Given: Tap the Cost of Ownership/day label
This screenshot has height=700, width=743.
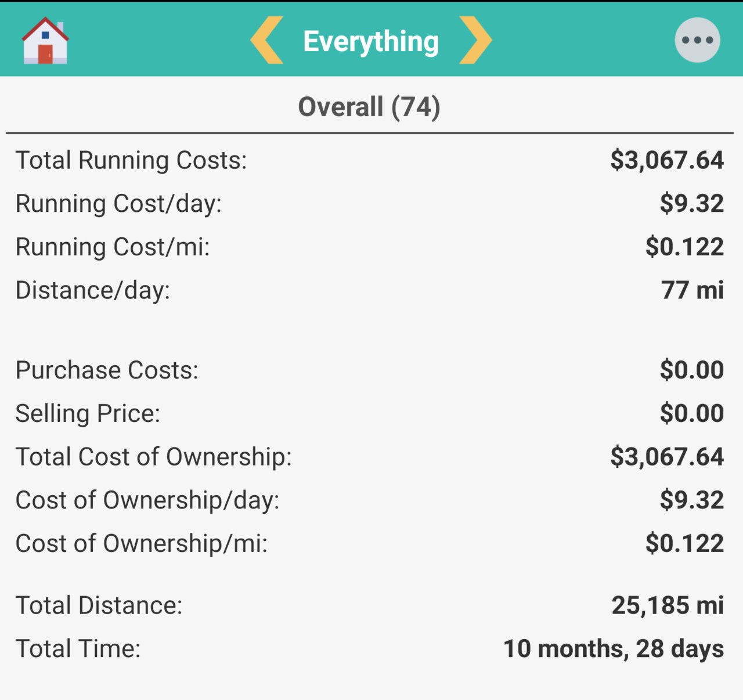Looking at the screenshot, I should (x=147, y=500).
